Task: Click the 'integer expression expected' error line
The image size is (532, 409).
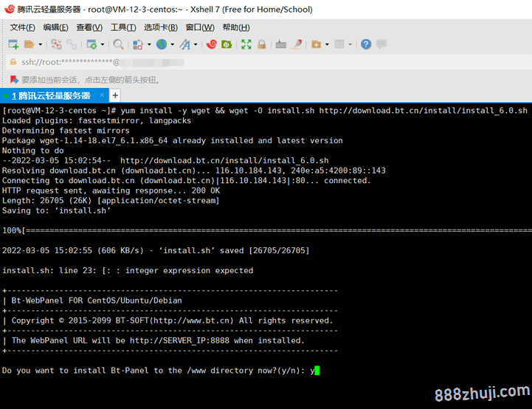Action: (x=128, y=270)
